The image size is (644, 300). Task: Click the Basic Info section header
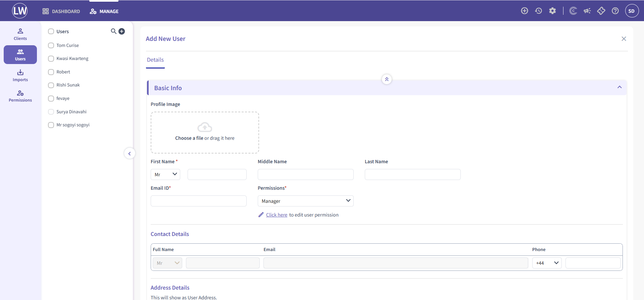tap(387, 88)
